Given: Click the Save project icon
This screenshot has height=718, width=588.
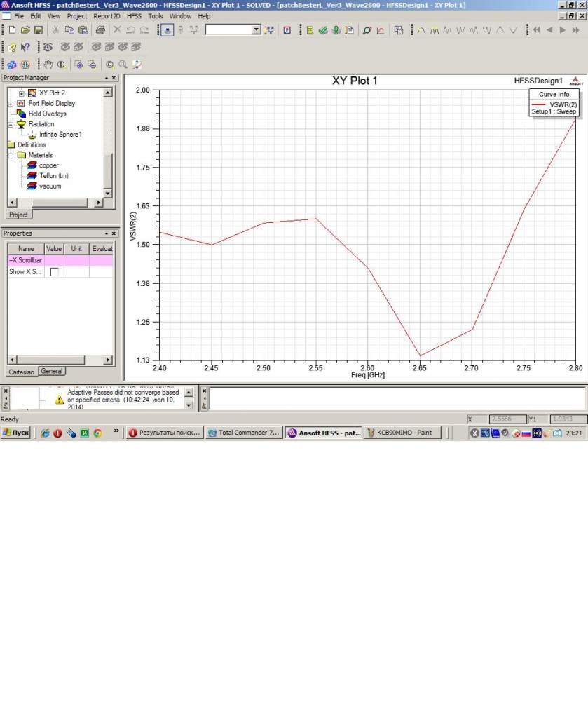Looking at the screenshot, I should click(39, 30).
